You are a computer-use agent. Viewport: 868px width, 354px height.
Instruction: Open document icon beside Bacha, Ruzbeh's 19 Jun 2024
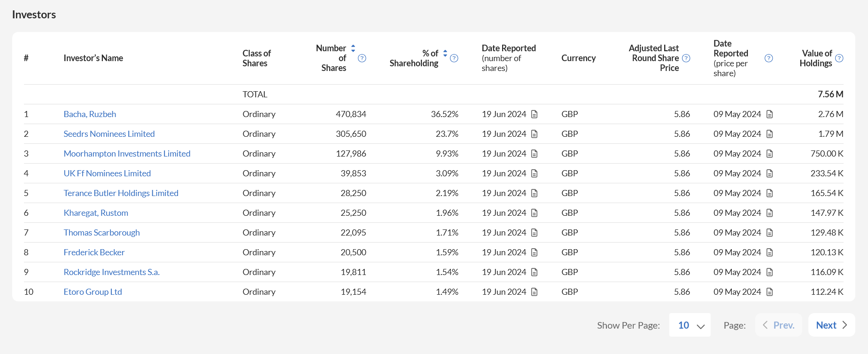[534, 114]
